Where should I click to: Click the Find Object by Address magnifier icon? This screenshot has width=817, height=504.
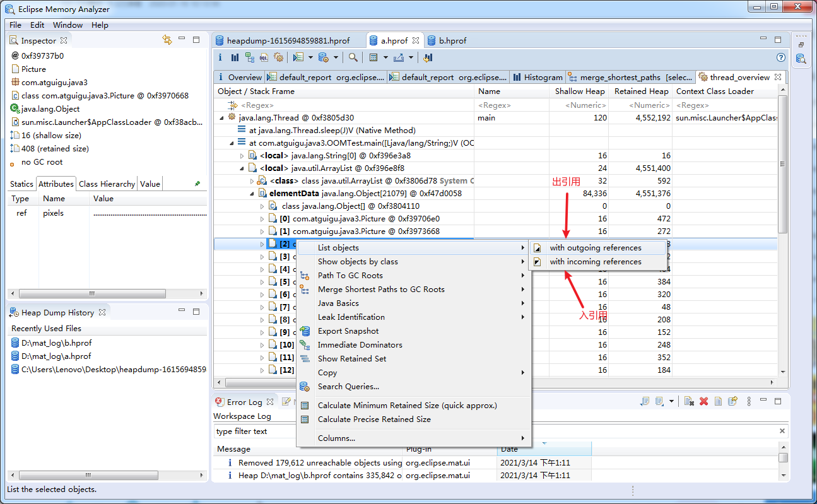click(x=353, y=57)
